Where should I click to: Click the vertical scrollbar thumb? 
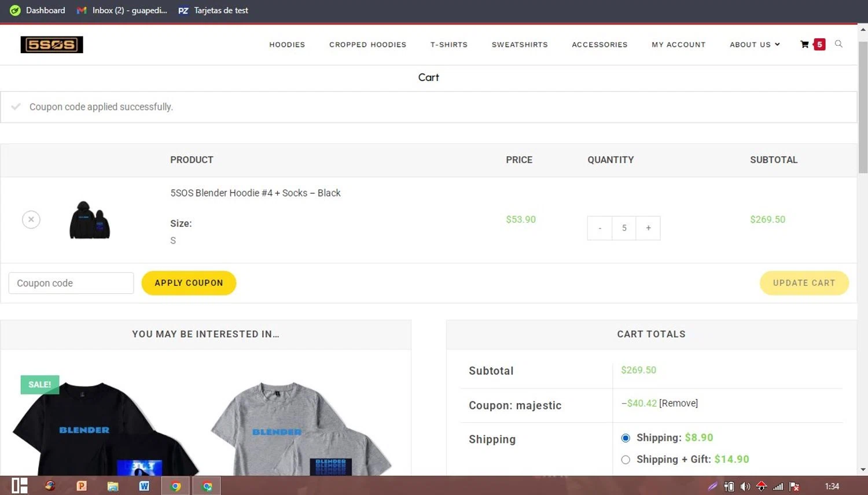coord(863,107)
